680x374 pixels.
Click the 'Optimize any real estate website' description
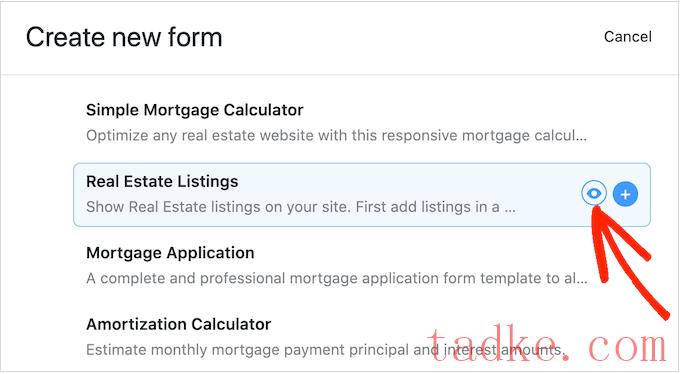point(336,135)
